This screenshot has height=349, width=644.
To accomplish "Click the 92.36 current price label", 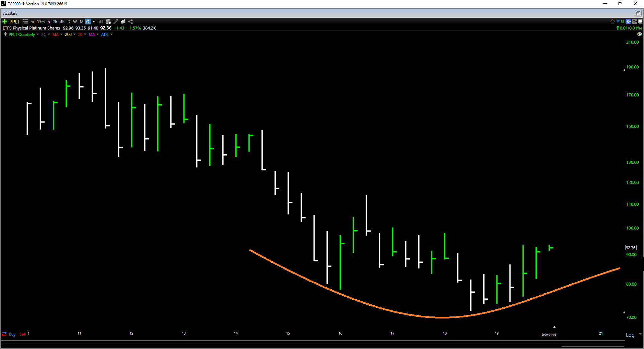I will [631, 248].
